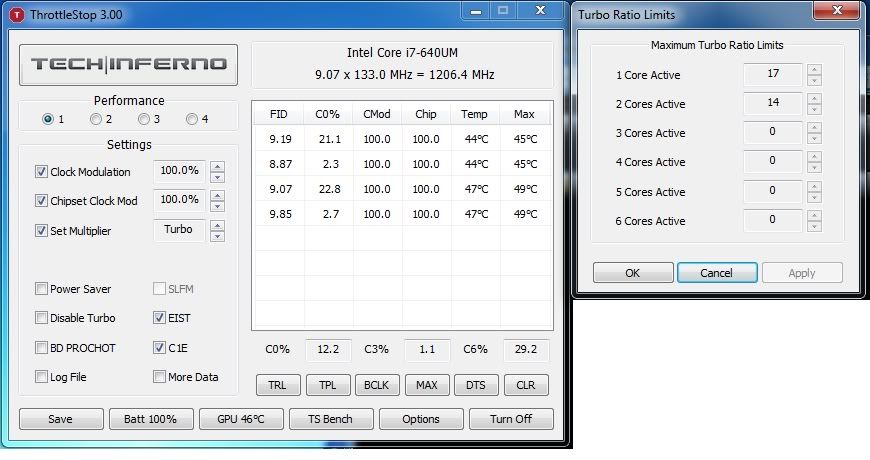Open the TPL power limits button
Viewport: 870px width, 460px height.
(328, 385)
